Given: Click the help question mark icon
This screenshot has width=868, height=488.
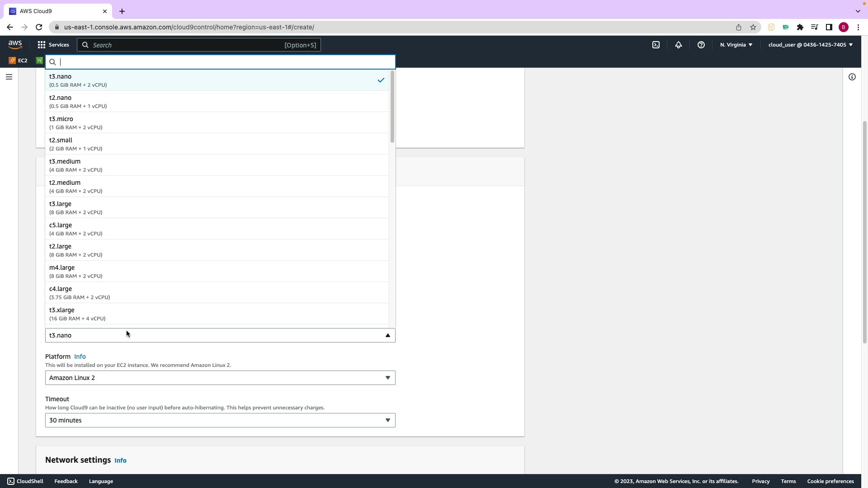Looking at the screenshot, I should 701,45.
